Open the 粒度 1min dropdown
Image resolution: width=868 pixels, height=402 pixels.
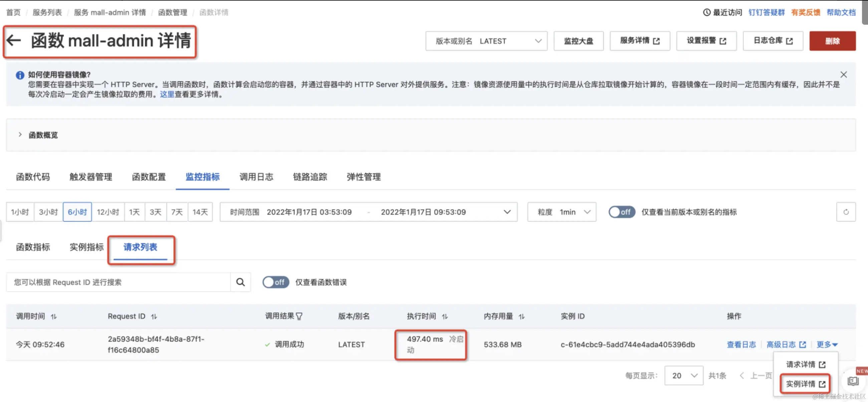pos(562,212)
